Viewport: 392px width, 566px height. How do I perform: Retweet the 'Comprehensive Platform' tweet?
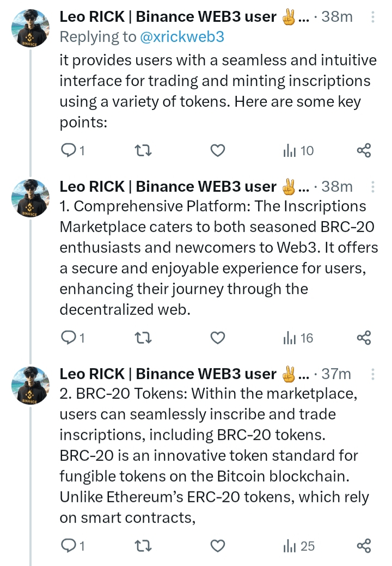tap(143, 338)
